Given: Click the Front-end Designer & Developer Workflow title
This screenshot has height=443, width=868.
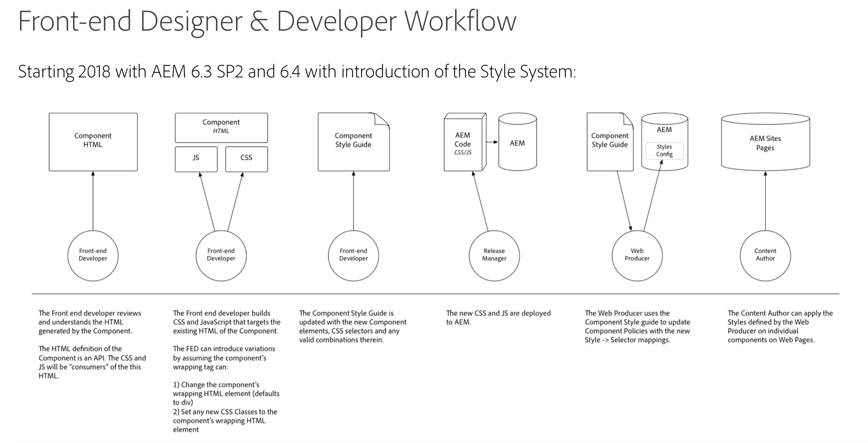Looking at the screenshot, I should click(267, 21).
